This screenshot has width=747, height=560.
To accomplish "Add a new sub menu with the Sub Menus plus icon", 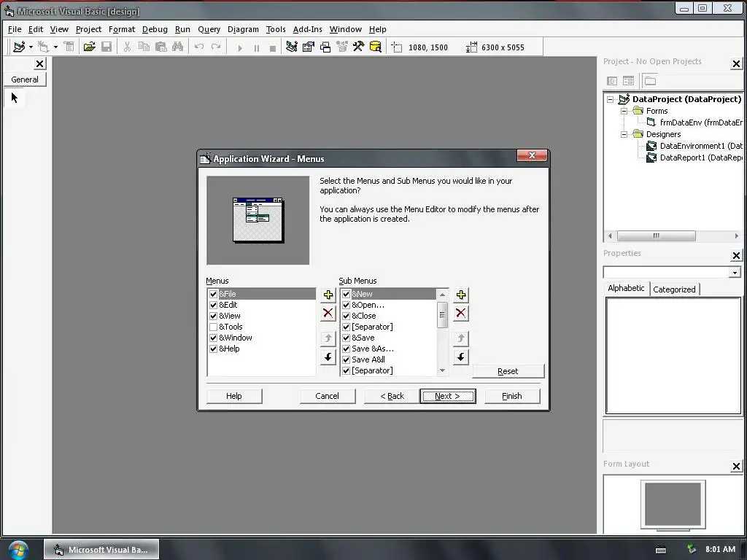I will [461, 295].
